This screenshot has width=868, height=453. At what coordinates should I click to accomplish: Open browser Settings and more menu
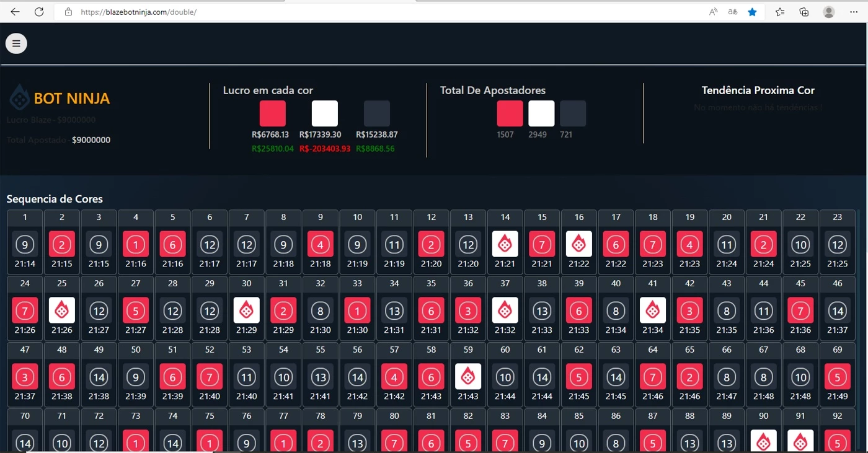[x=854, y=12]
